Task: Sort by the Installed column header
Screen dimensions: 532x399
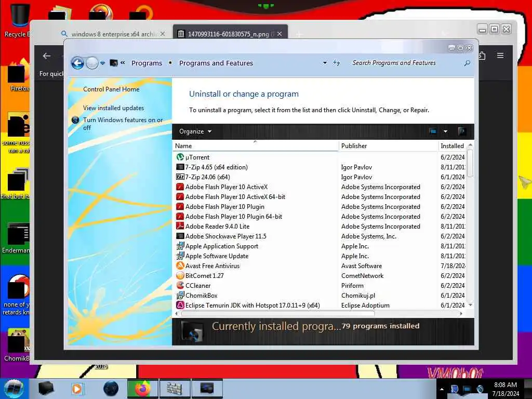Action: [x=453, y=146]
